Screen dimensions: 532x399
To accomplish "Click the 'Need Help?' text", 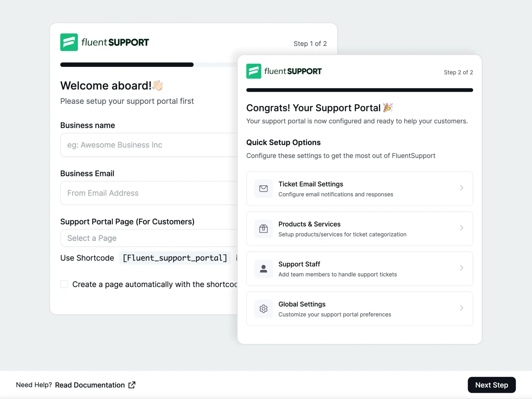I will (x=34, y=385).
